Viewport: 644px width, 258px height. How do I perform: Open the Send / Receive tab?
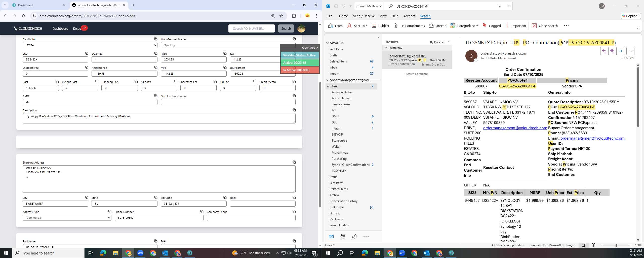point(364,16)
